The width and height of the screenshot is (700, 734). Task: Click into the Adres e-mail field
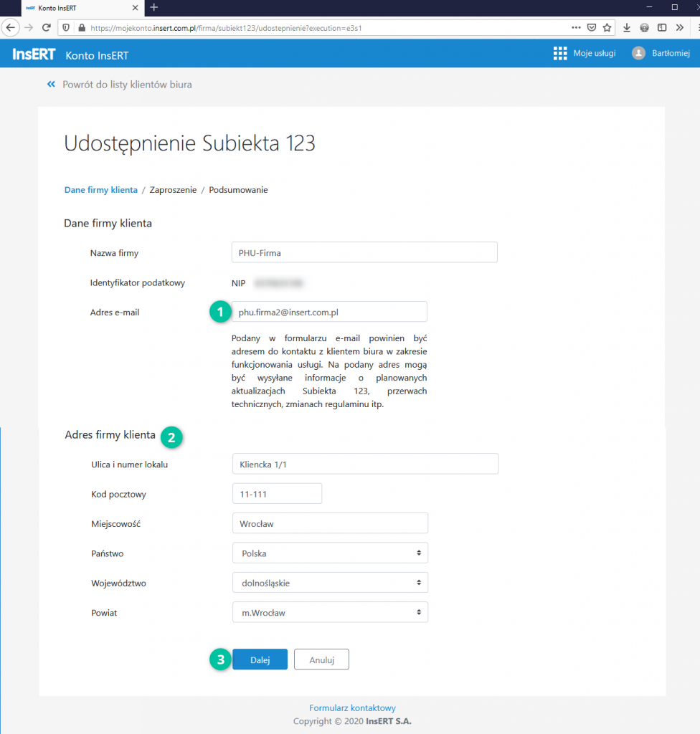tap(329, 312)
